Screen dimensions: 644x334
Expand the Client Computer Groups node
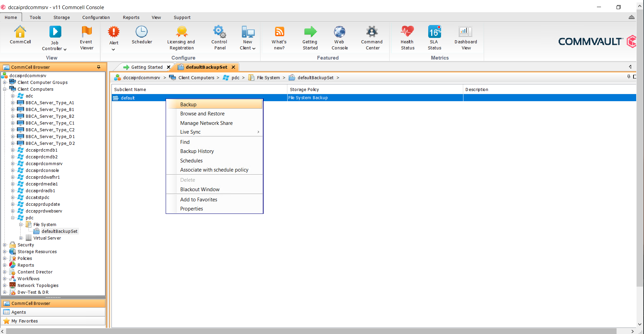coord(5,82)
